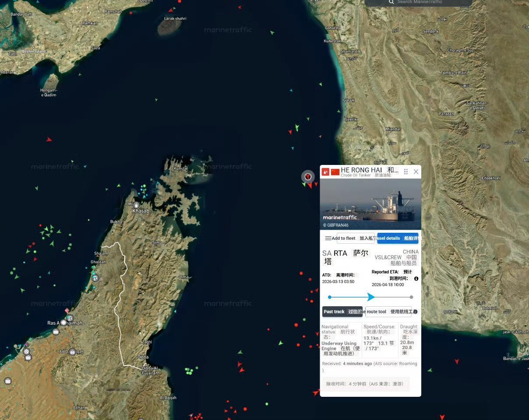The image size is (529, 420).
Task: Select the red ship arrow west of Bandar-e Jask
Action: (x=457, y=361)
